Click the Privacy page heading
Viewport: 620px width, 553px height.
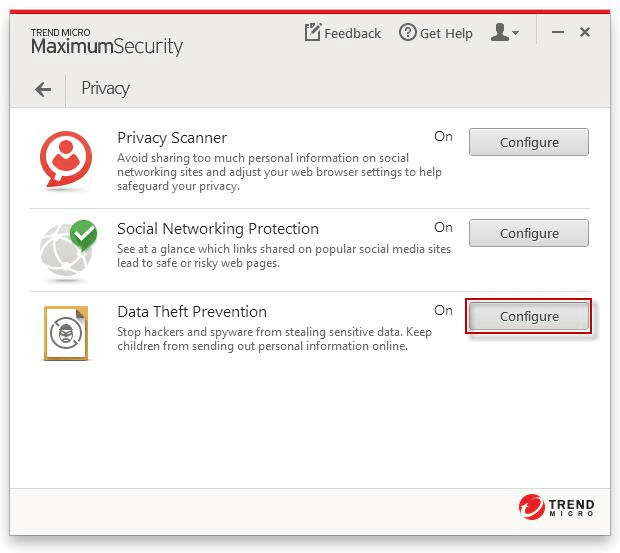pyautogui.click(x=105, y=88)
